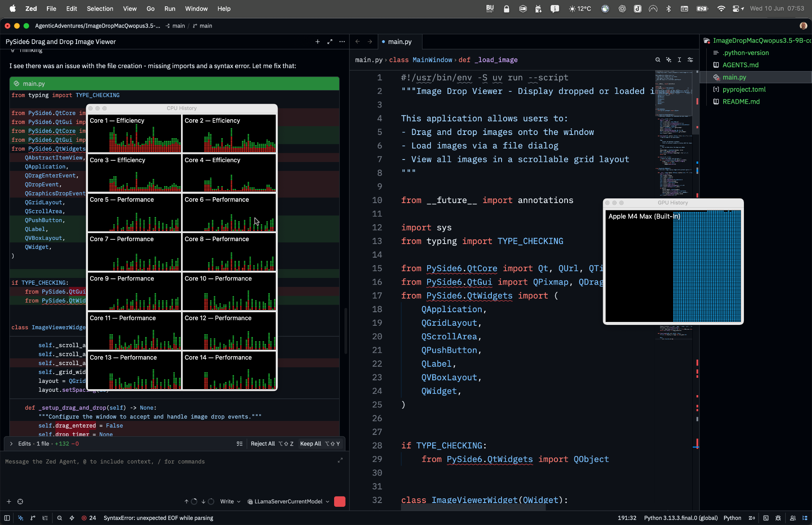This screenshot has width=812, height=525.
Task: Open project search icon in status bar
Action: coord(60,518)
